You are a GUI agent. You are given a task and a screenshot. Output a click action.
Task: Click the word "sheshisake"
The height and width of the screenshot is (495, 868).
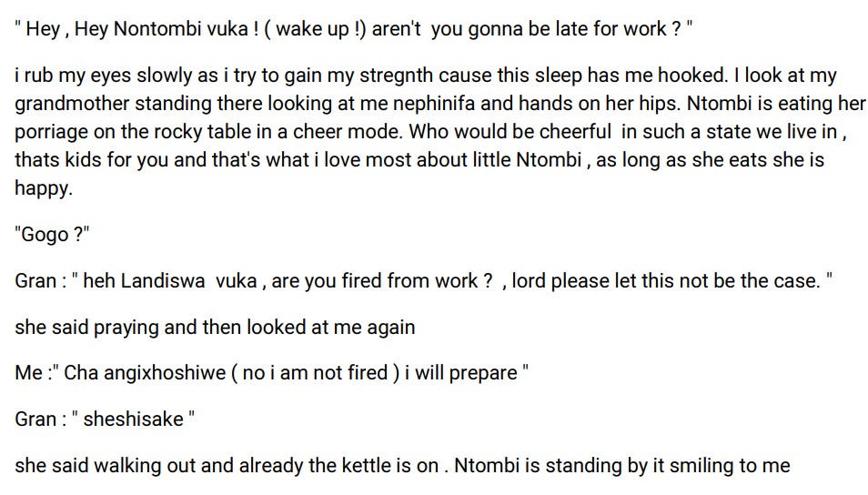coord(133,419)
